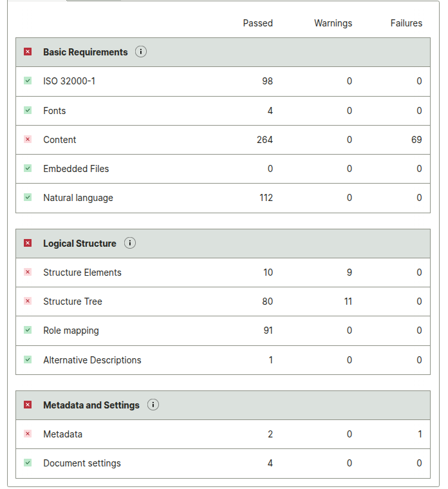
Task: Open the Metadata check results row
Action: click(62, 434)
